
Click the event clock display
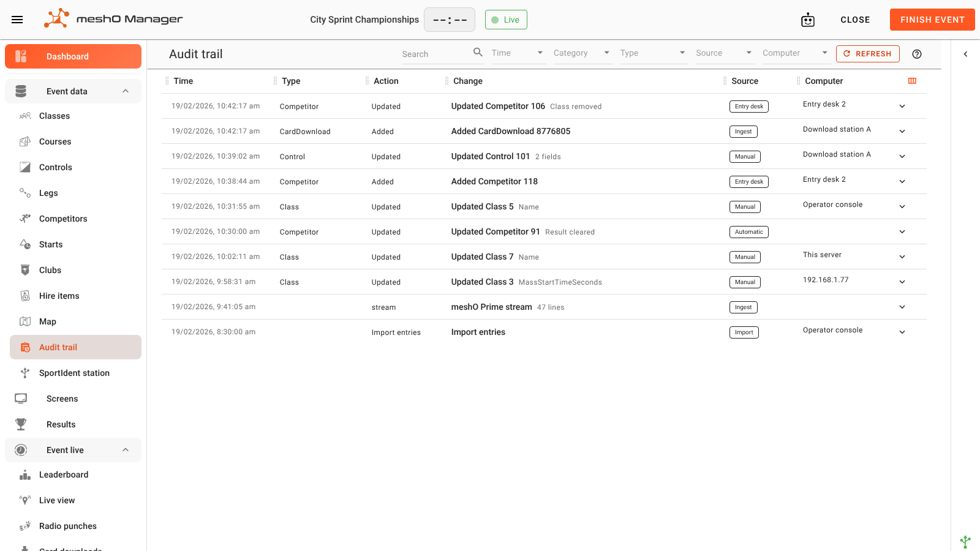click(x=450, y=20)
